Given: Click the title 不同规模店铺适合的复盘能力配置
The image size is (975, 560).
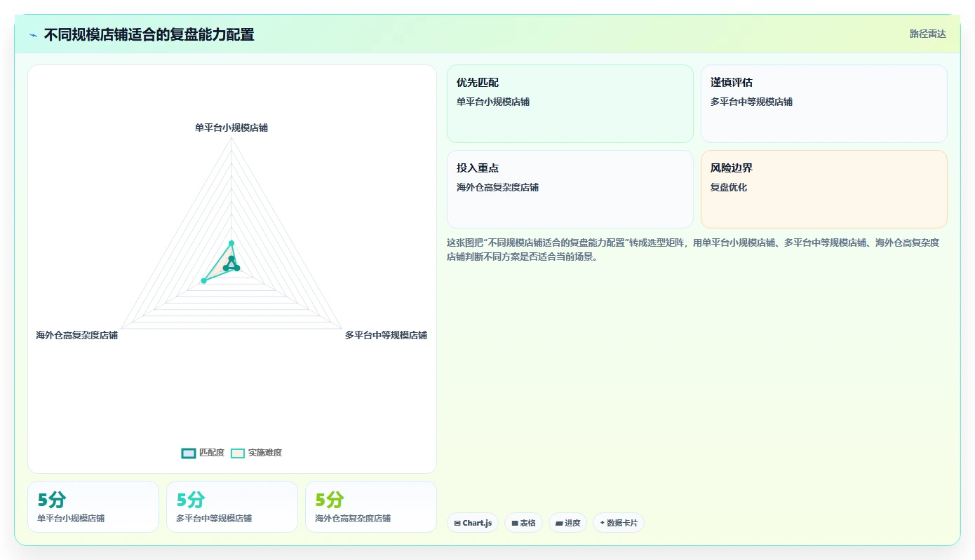Looking at the screenshot, I should tap(149, 34).
